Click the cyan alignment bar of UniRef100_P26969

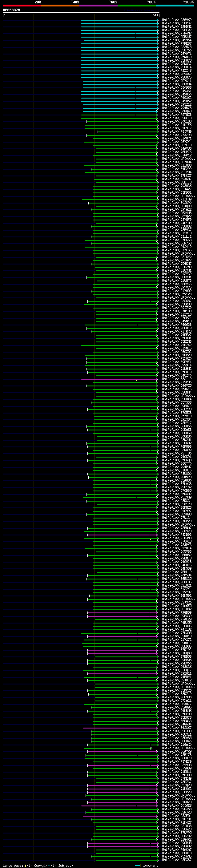point(119,20)
